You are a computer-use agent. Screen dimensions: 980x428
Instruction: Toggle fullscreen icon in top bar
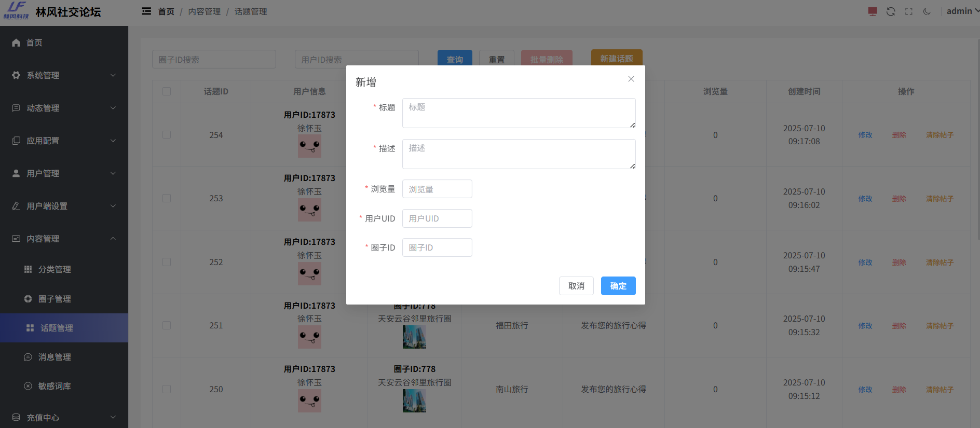pos(909,11)
